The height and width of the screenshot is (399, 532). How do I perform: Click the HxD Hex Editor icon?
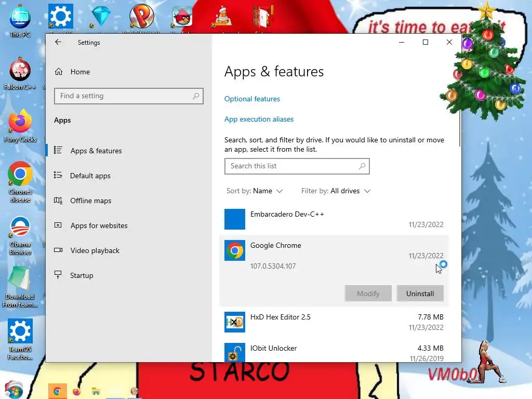pyautogui.click(x=235, y=322)
